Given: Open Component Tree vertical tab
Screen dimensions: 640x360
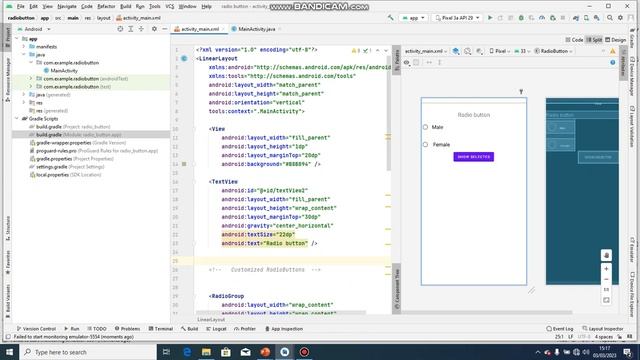Looking at the screenshot, I should tap(396, 289).
